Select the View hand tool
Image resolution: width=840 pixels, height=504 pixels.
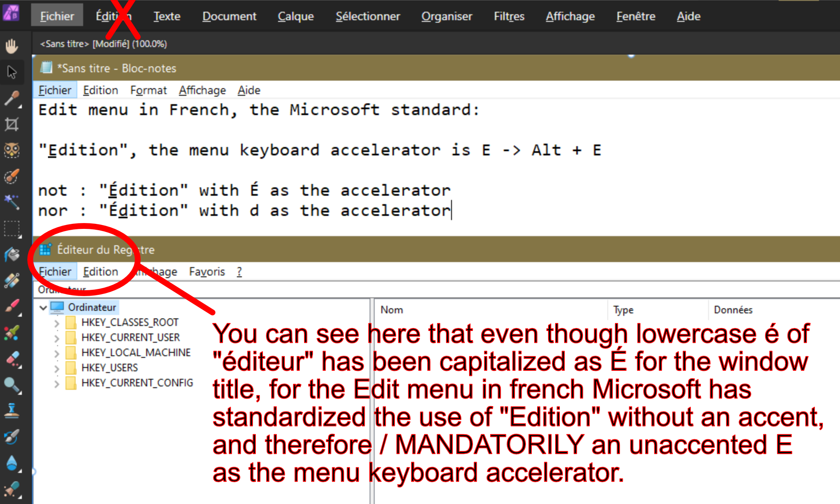coord(12,46)
